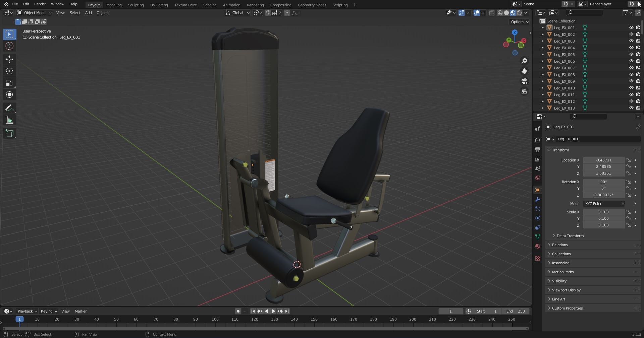Lock the Location X value

pyautogui.click(x=629, y=160)
